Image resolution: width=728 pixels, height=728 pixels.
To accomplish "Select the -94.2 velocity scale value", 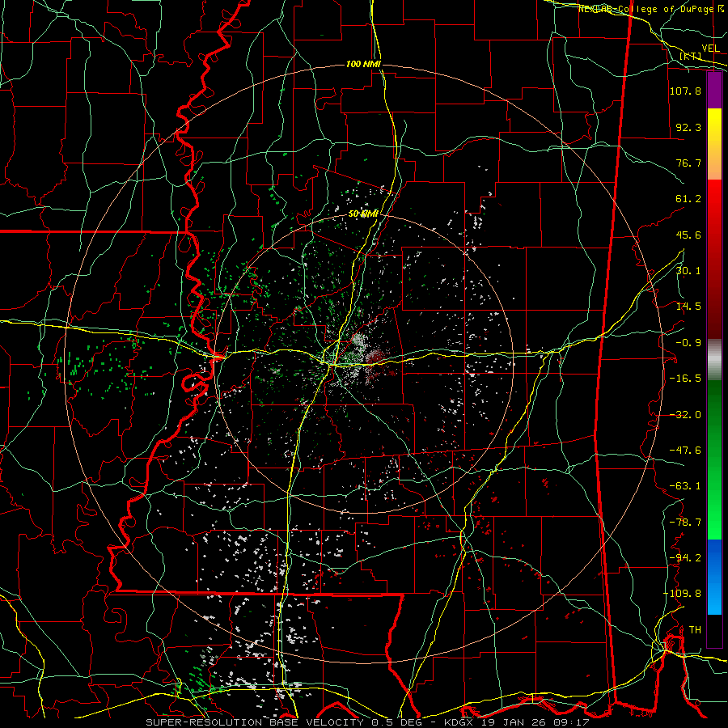I will 685,558.
